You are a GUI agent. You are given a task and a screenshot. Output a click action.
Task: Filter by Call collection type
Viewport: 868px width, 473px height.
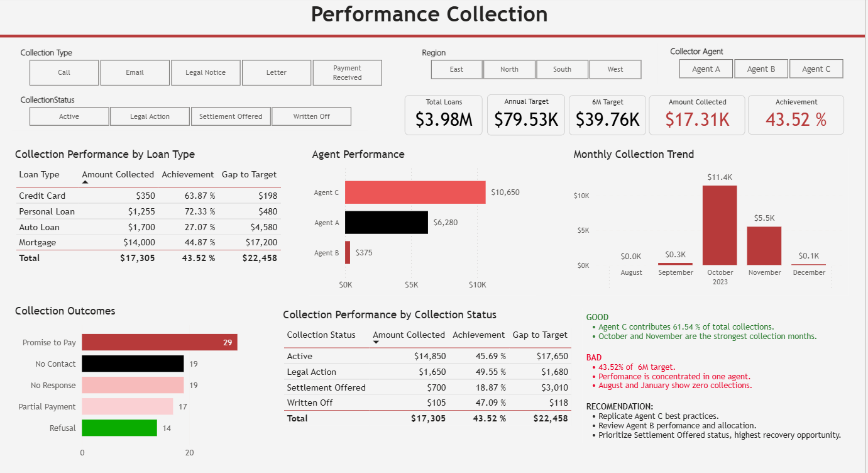point(64,72)
